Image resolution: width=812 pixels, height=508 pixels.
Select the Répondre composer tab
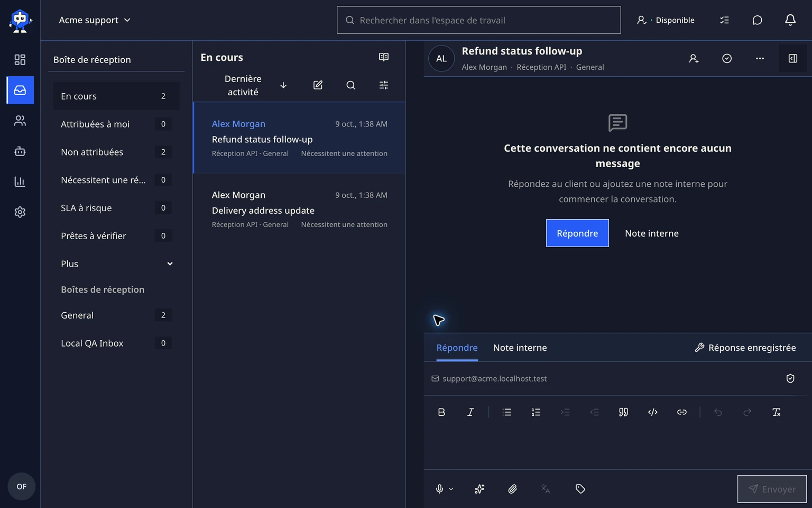[457, 348]
